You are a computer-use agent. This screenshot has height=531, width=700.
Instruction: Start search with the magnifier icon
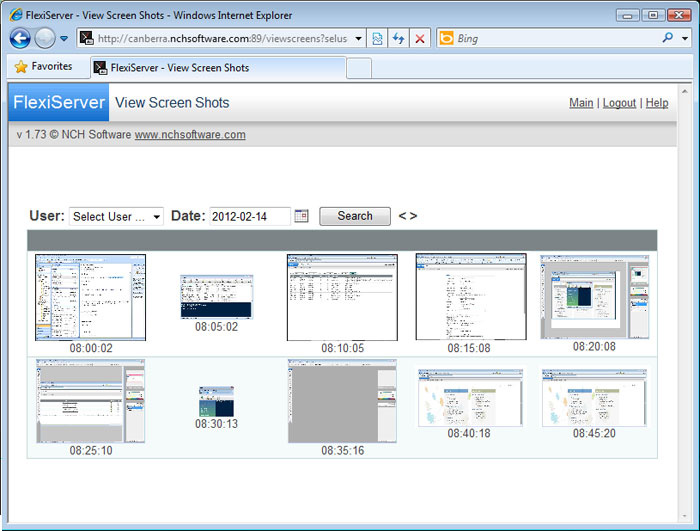(x=668, y=38)
